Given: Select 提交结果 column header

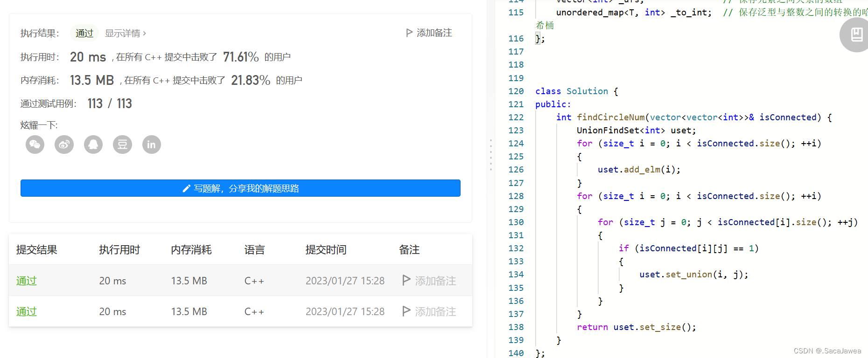Looking at the screenshot, I should click(x=37, y=250).
